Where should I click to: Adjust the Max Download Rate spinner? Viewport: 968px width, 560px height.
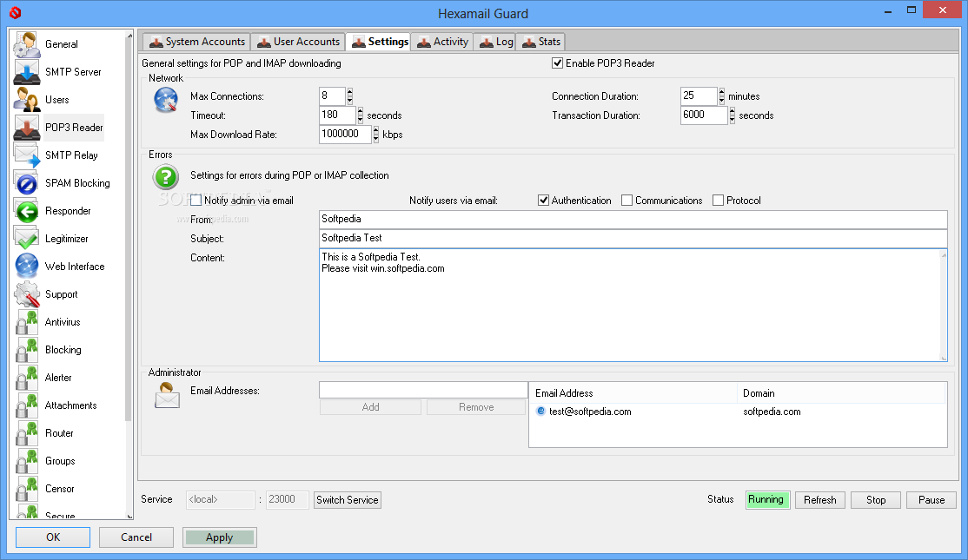376,135
